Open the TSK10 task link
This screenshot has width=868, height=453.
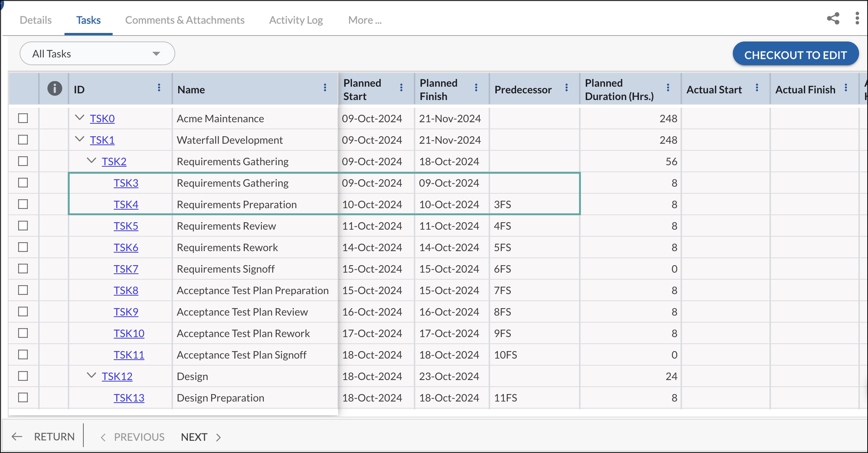point(129,333)
